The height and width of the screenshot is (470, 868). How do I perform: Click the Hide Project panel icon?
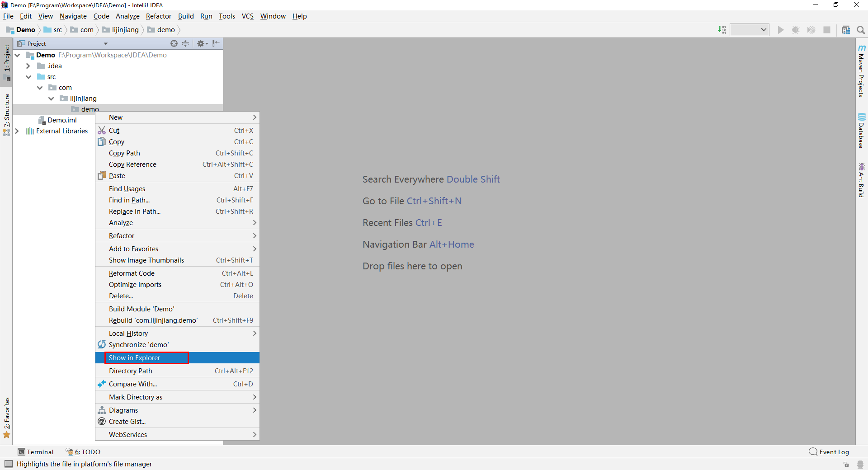216,43
